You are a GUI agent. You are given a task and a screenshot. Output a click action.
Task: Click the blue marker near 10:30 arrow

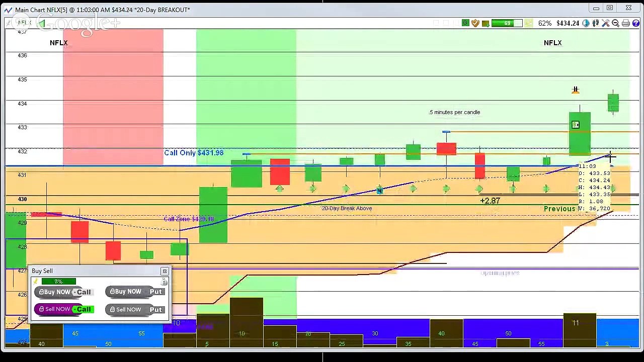pyautogui.click(x=380, y=190)
